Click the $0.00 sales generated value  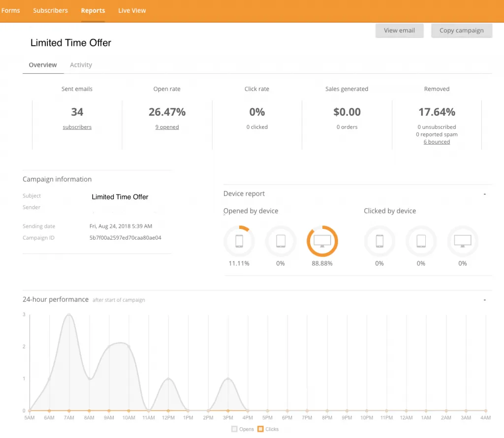[347, 112]
